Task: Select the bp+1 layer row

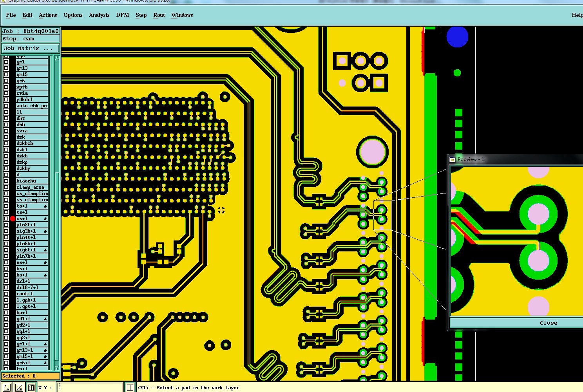Action: point(32,313)
